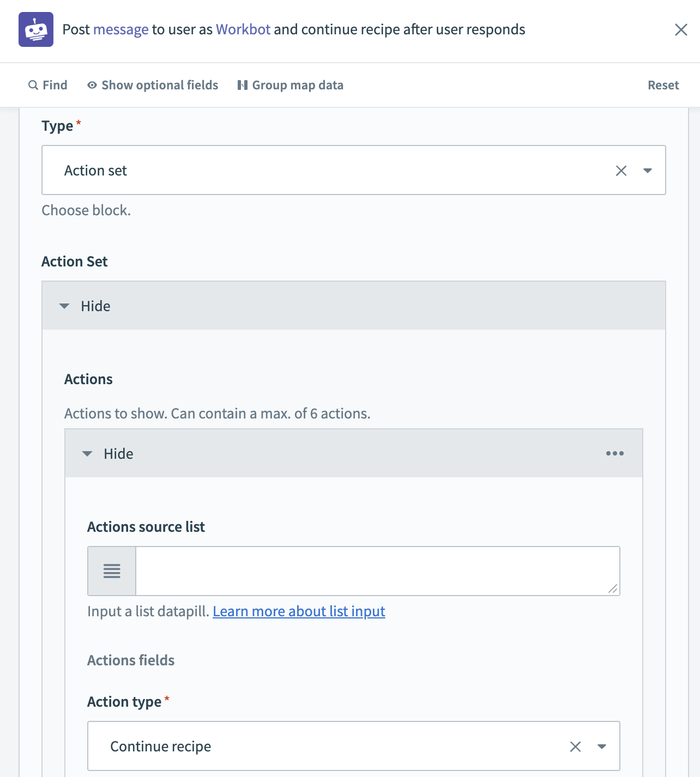Collapse the Actions item section
The image size is (700, 777).
(108, 453)
